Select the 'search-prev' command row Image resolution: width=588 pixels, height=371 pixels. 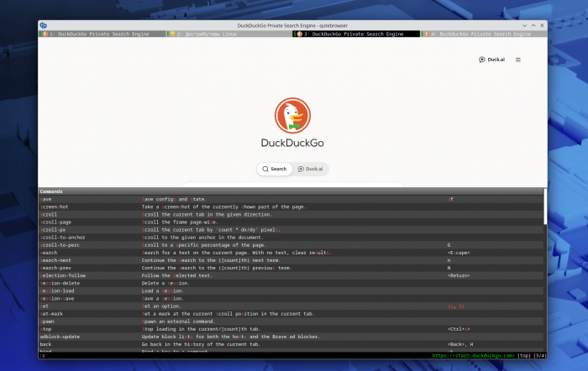point(291,268)
